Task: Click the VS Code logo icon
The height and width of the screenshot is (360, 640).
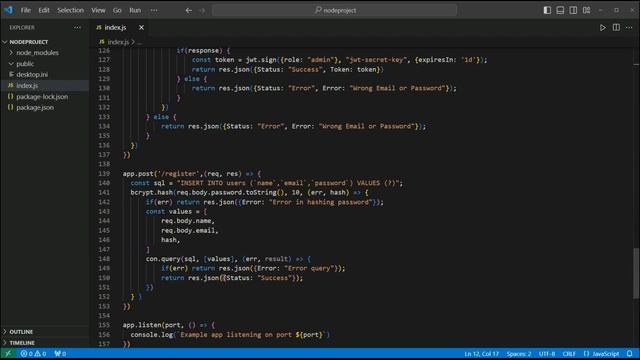Action: (x=8, y=10)
